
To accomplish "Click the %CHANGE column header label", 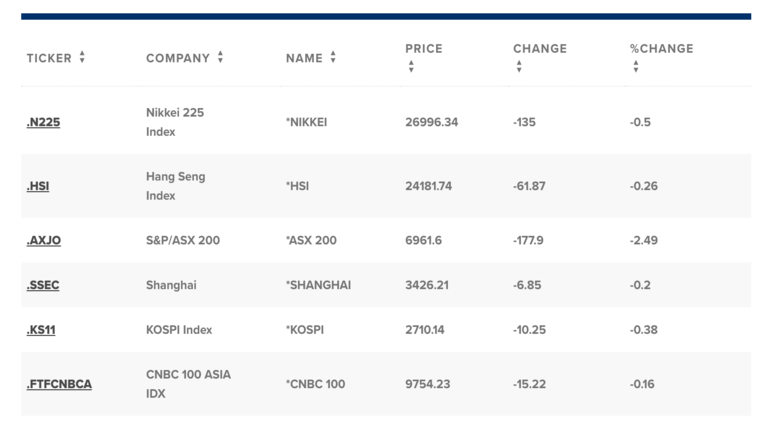I will click(661, 48).
